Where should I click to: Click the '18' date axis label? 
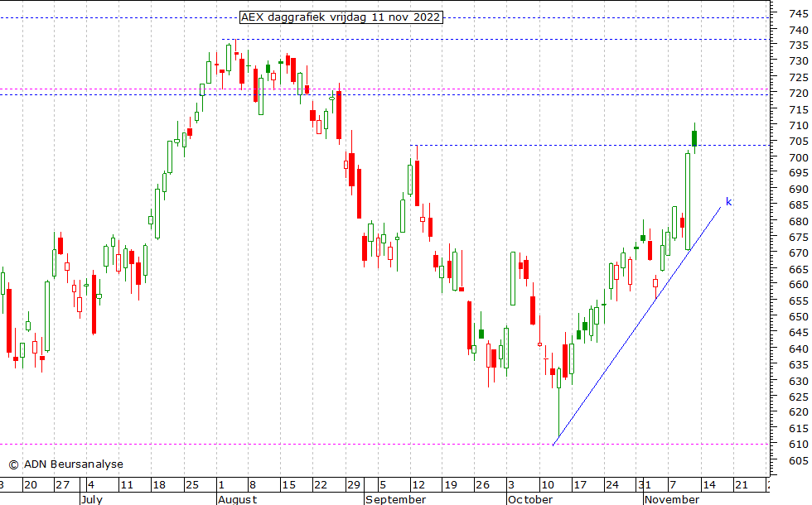tap(159, 485)
